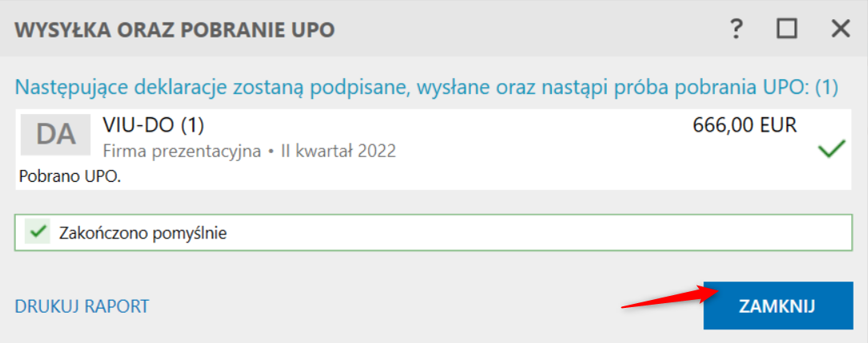Click the 666,00 EUR amount
The image size is (868, 343).
pos(744,125)
